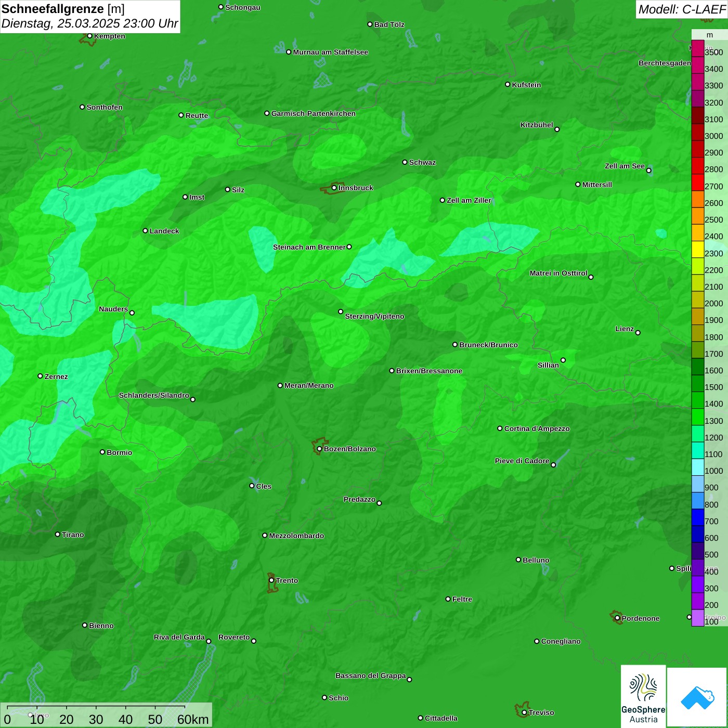Click the Zell am See location dot
This screenshot has height=728, width=728.
(648, 171)
